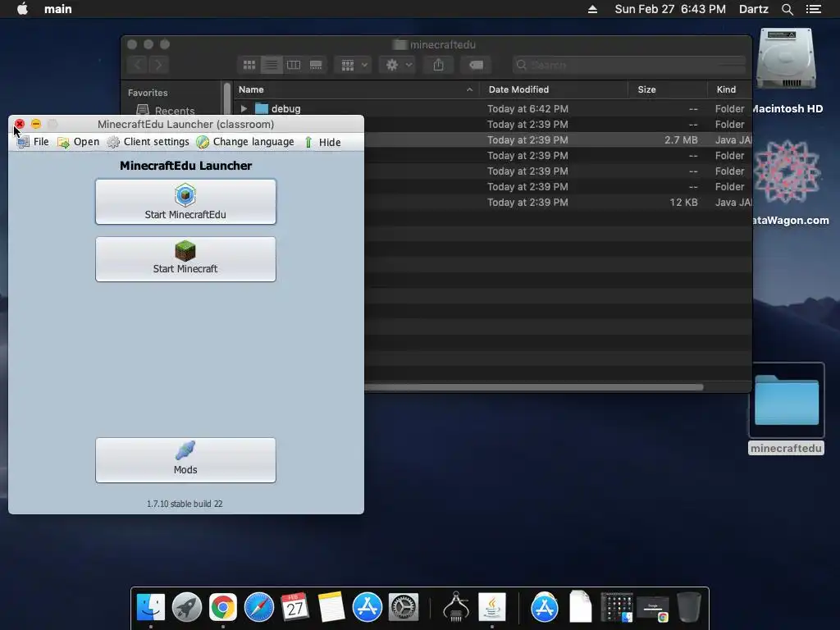Screen dimensions: 840x630
Task: Select the 12 KB Java JAR row
Action: [558, 203]
